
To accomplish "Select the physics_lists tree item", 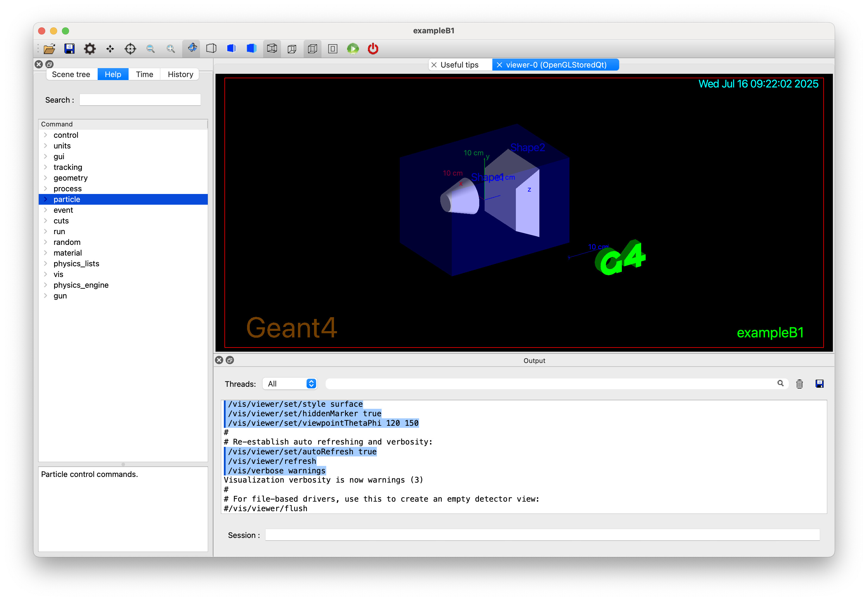I will click(x=123, y=264).
